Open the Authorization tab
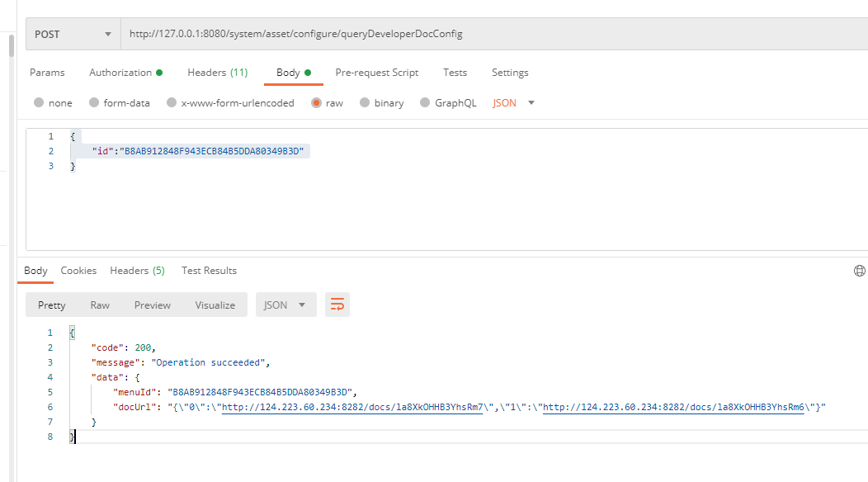This screenshot has height=482, width=868. click(125, 73)
